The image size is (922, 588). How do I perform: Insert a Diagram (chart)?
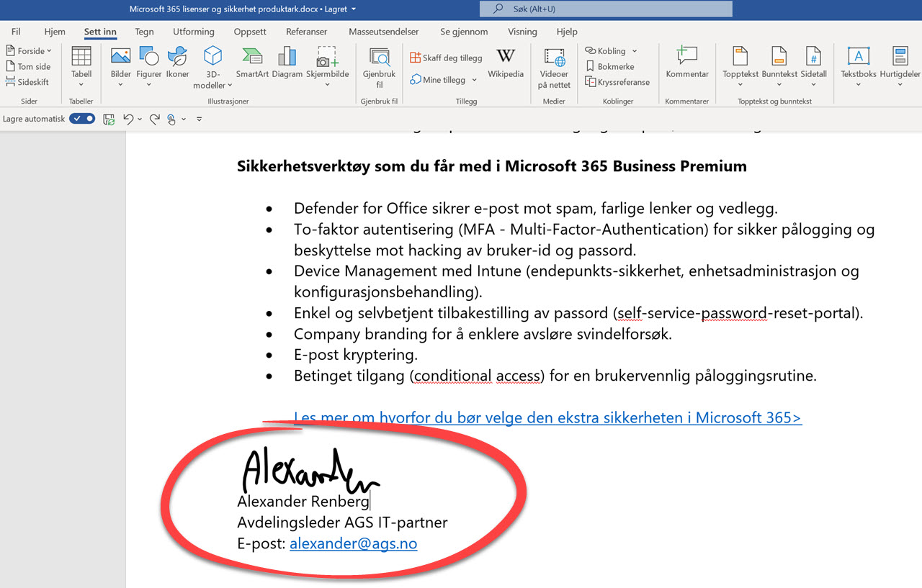287,65
